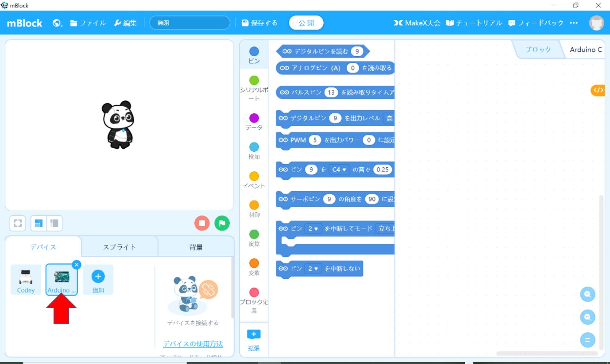Click the デジタルピンを読む value 9 field
The image size is (610, 364).
pyautogui.click(x=357, y=51)
